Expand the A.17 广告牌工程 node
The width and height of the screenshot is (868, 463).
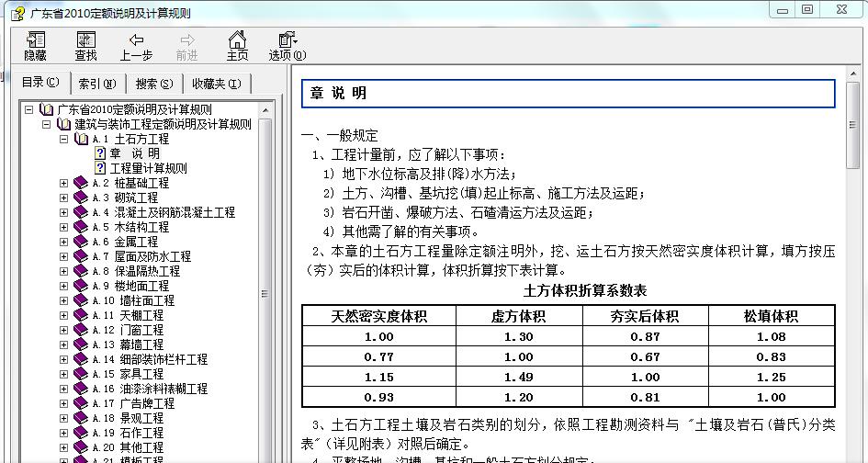63,403
